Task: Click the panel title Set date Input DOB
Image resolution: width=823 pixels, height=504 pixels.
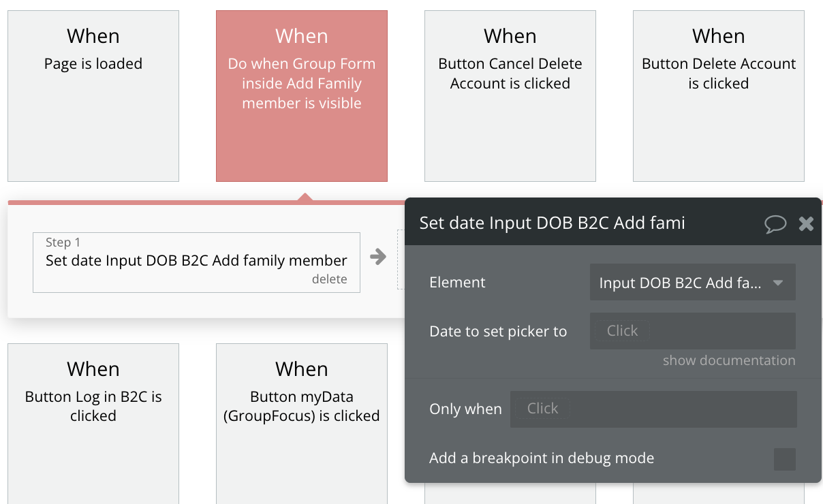Action: click(553, 223)
